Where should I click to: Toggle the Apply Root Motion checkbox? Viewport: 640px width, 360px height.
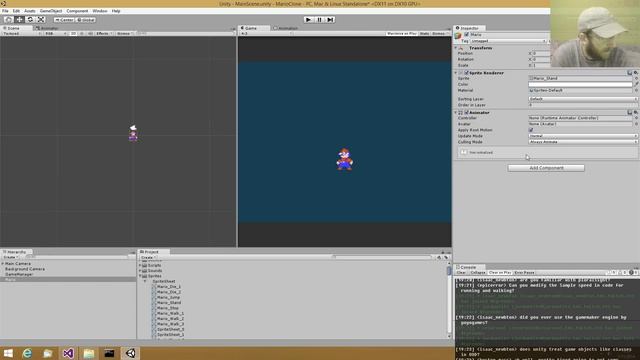[531, 130]
